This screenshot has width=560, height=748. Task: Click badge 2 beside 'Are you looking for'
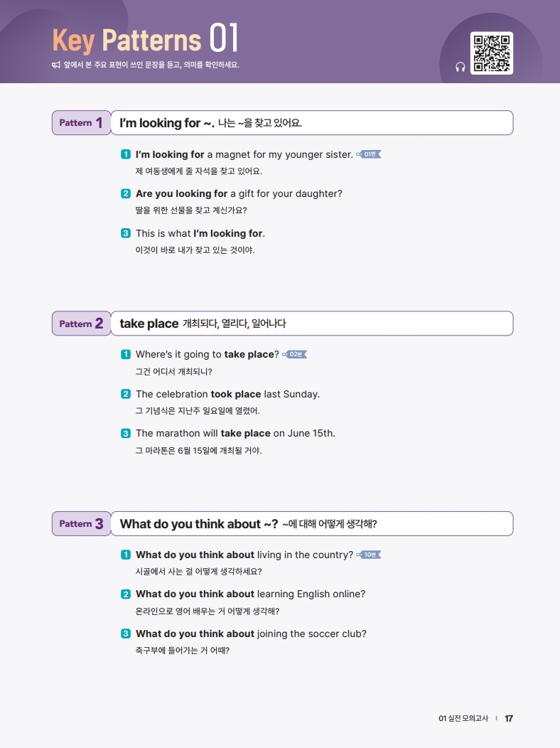126,193
